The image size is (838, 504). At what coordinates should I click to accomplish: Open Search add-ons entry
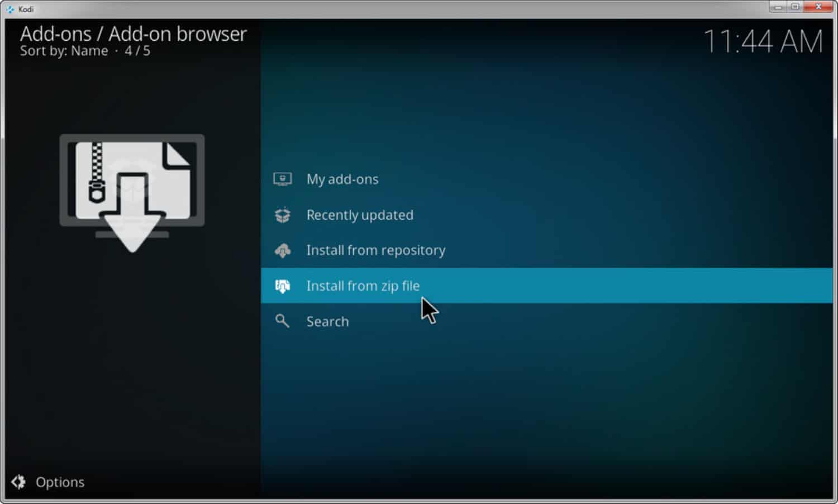point(546,321)
